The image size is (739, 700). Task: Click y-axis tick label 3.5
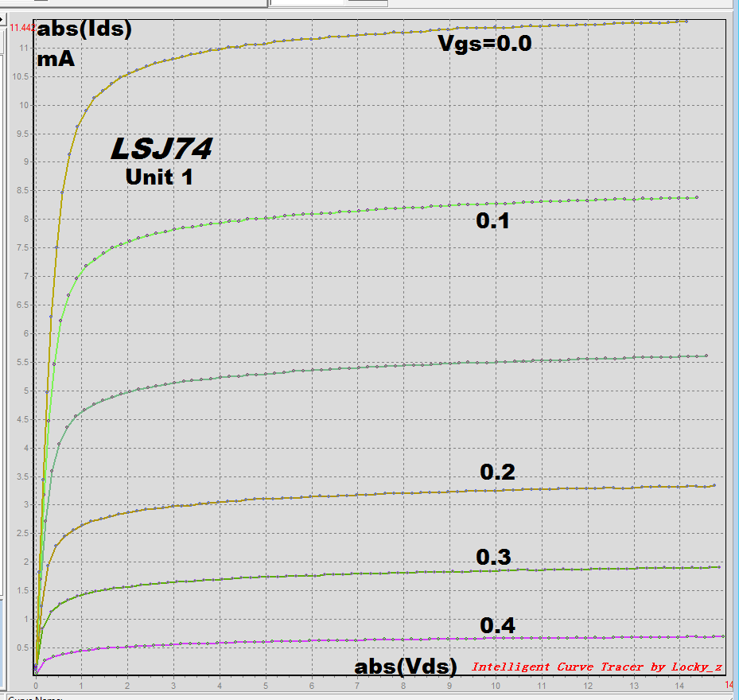(22, 476)
